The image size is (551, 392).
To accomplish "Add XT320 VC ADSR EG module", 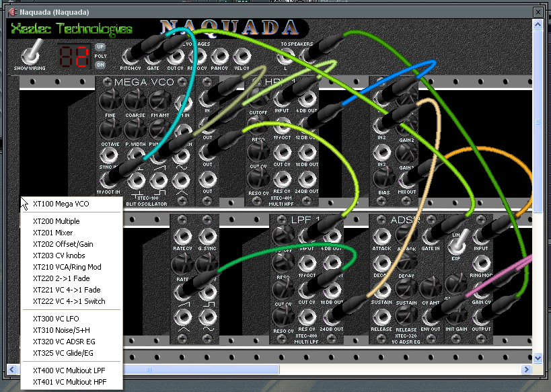I will click(64, 342).
